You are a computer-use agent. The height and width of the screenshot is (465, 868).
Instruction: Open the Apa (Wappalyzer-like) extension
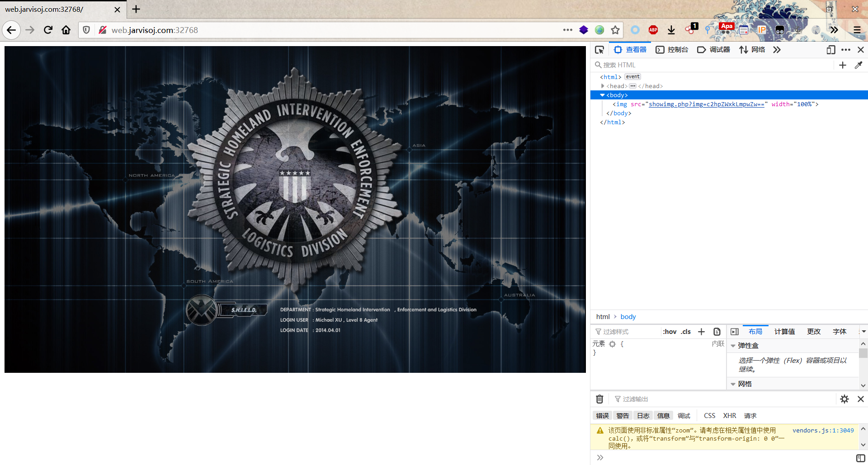tap(726, 28)
